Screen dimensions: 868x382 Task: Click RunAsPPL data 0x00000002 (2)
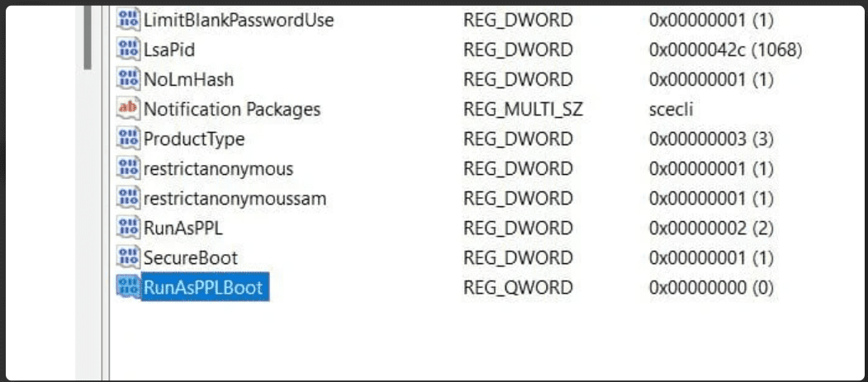[x=711, y=229]
